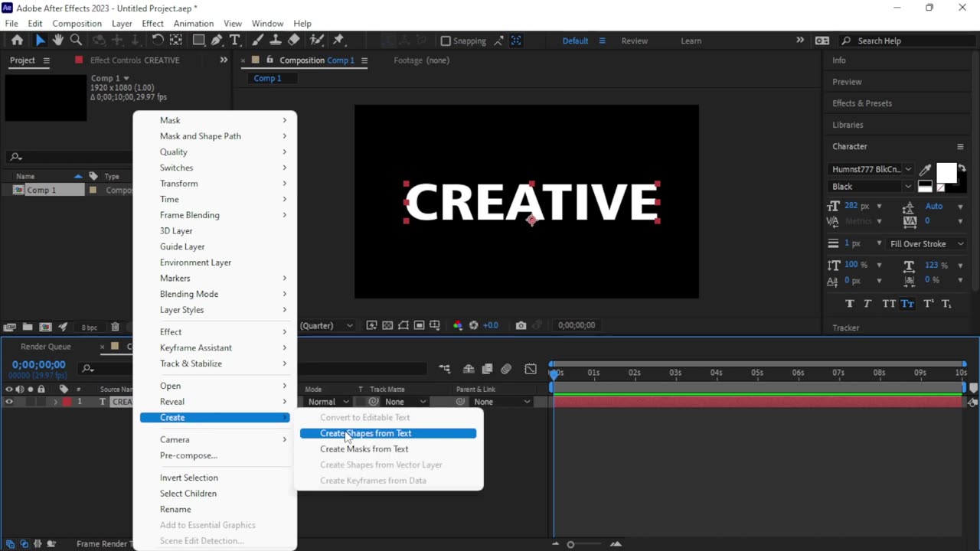Switch to the Render Queue tab
The width and height of the screenshot is (980, 551).
coord(46,347)
